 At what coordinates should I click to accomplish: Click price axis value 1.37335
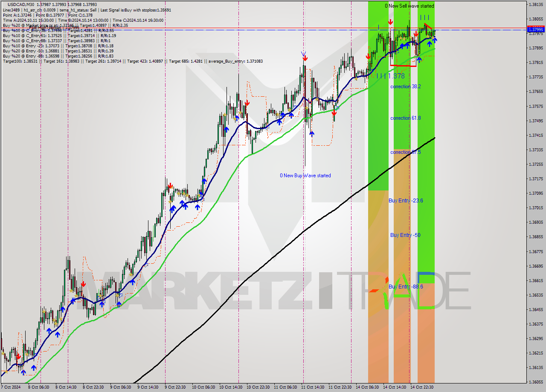point(536,150)
